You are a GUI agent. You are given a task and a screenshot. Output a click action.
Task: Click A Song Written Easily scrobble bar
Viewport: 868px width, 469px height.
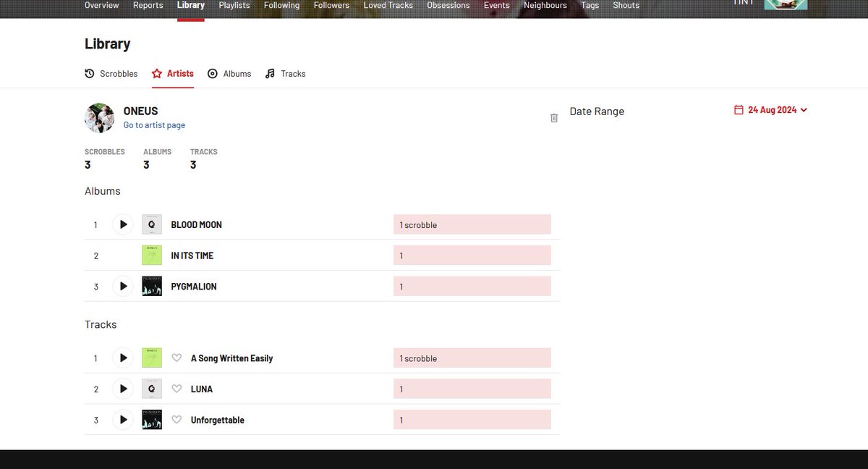(472, 358)
